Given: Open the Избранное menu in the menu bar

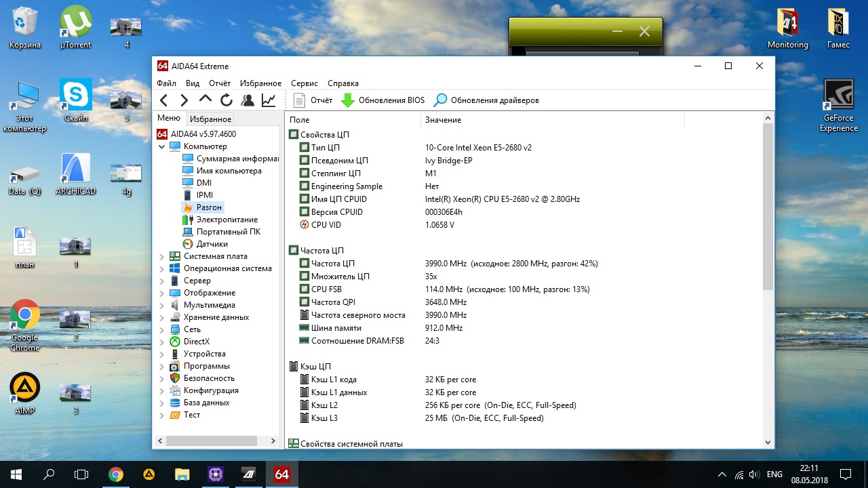Looking at the screenshot, I should pos(260,83).
